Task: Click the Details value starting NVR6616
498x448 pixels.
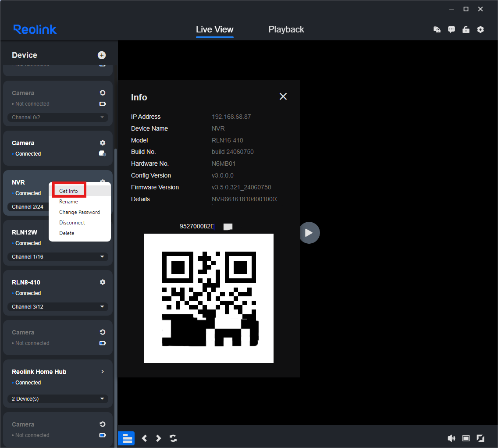Action: [x=244, y=199]
